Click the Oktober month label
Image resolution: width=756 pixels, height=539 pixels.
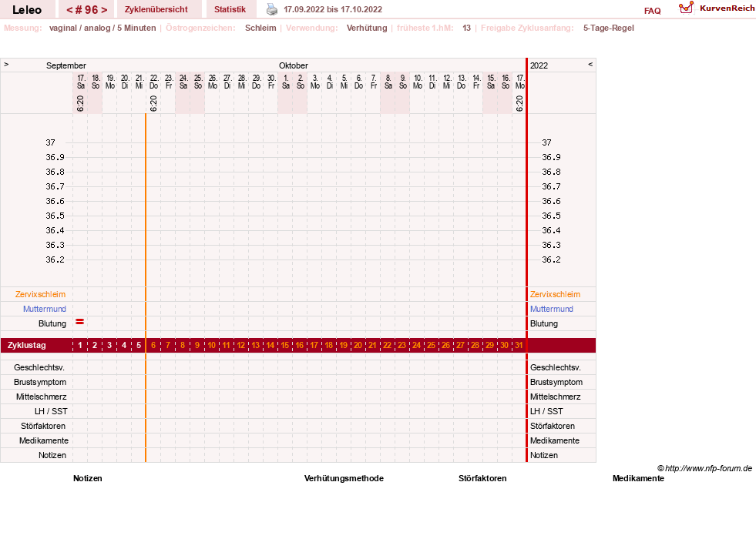(293, 65)
